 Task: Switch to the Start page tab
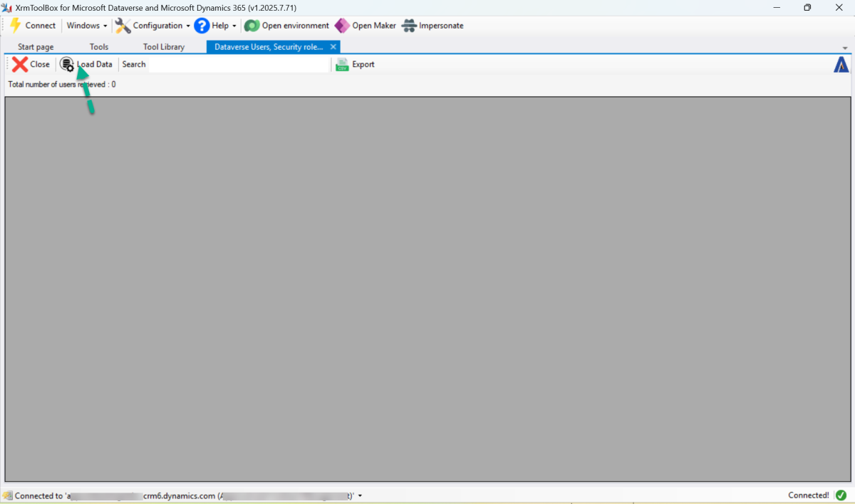36,47
